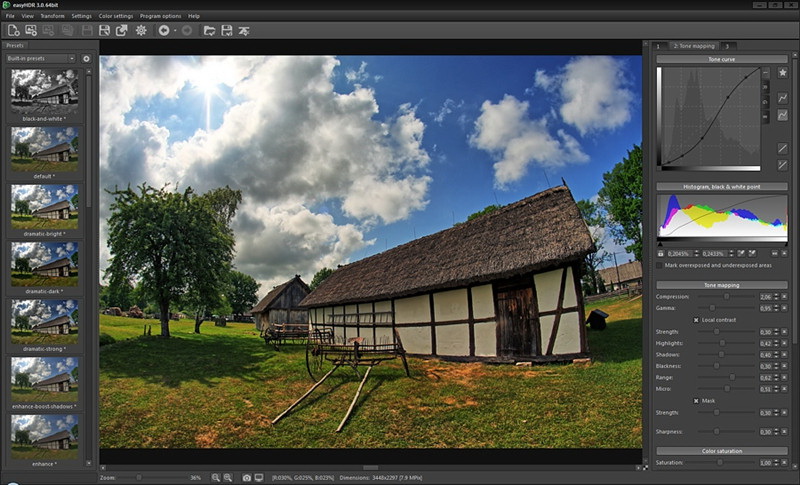Open the Program options menu

click(161, 16)
